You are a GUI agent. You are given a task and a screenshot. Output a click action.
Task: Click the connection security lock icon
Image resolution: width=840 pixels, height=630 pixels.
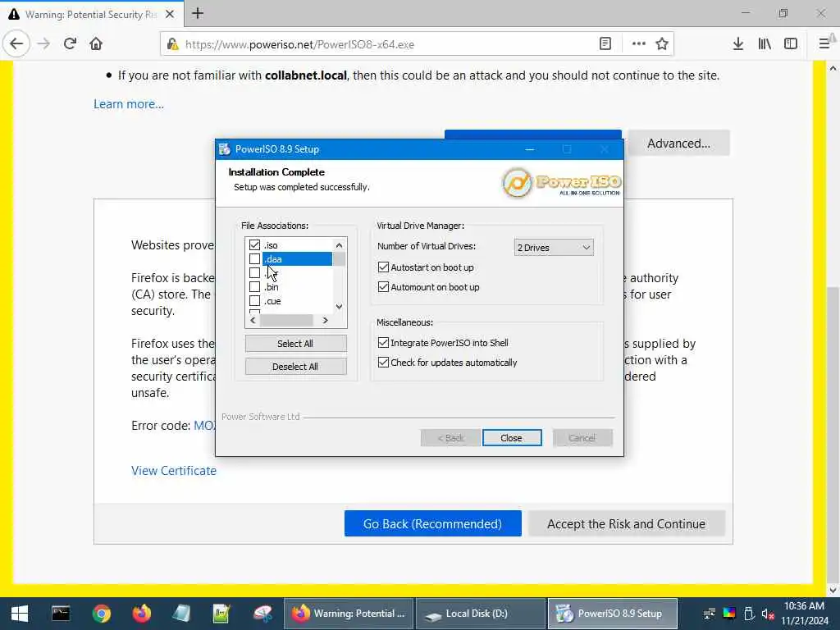(x=172, y=44)
